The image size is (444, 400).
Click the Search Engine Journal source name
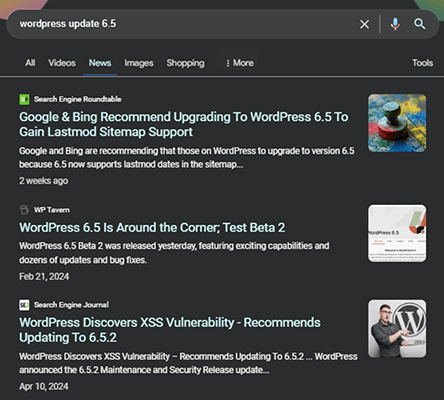(71, 305)
